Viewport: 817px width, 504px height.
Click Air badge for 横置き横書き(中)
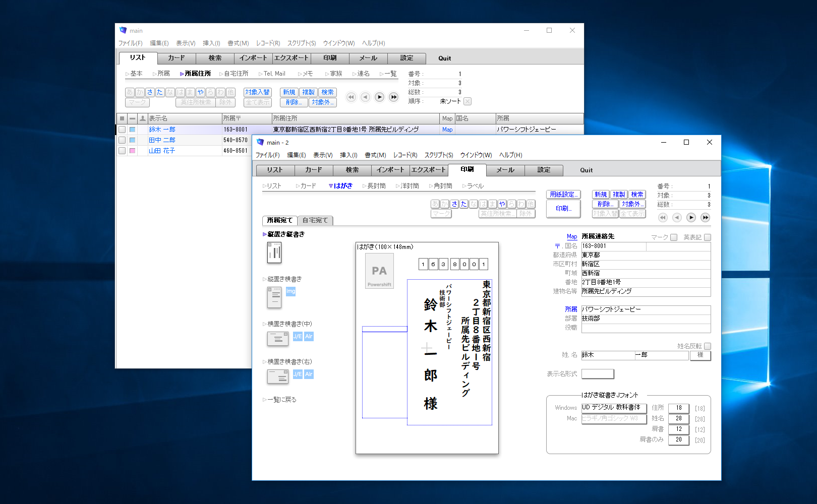(x=309, y=336)
